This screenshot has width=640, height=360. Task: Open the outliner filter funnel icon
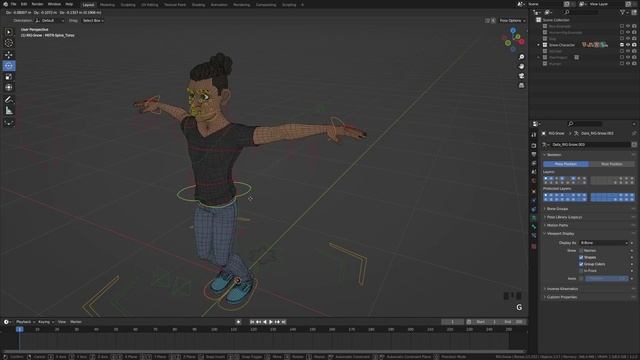point(622,13)
